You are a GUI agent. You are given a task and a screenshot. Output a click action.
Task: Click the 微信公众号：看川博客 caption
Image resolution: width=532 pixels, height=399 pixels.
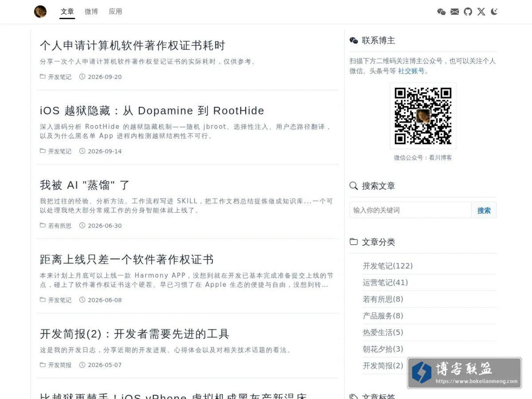(x=423, y=157)
